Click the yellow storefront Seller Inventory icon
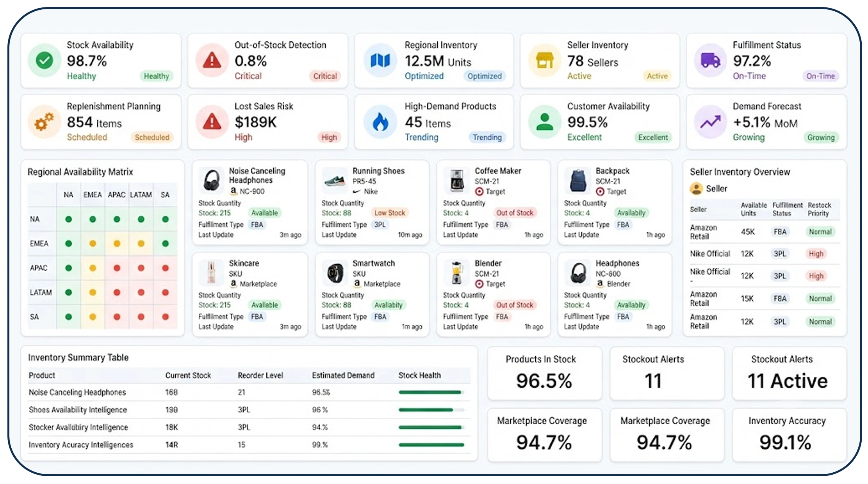 (544, 60)
